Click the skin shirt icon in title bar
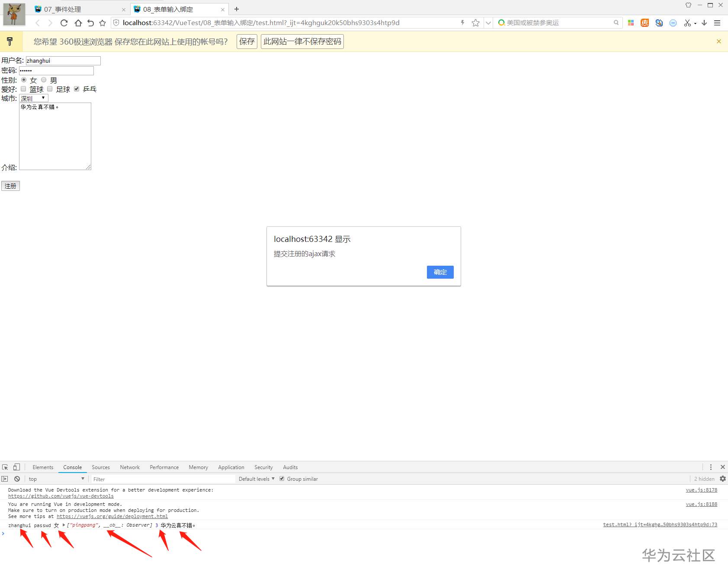The image size is (728, 579). click(x=688, y=5)
